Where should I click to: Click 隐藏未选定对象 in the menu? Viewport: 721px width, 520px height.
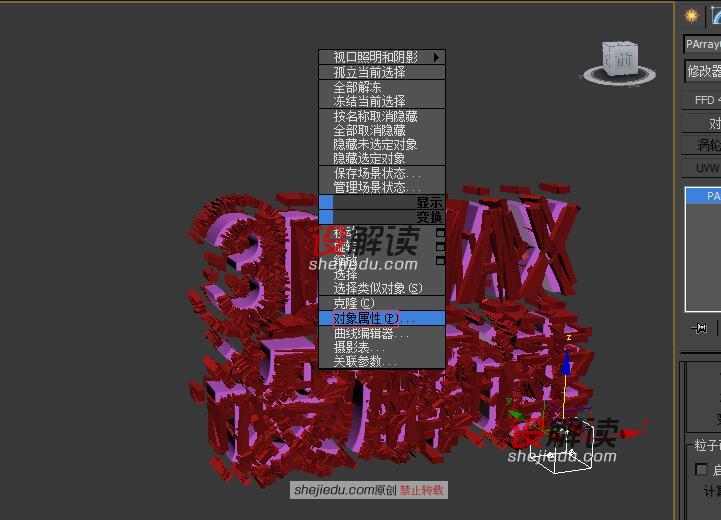[x=382, y=144]
